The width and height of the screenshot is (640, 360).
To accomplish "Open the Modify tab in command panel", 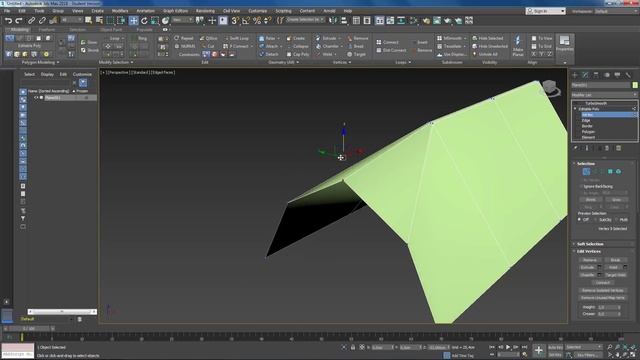I will [x=585, y=75].
